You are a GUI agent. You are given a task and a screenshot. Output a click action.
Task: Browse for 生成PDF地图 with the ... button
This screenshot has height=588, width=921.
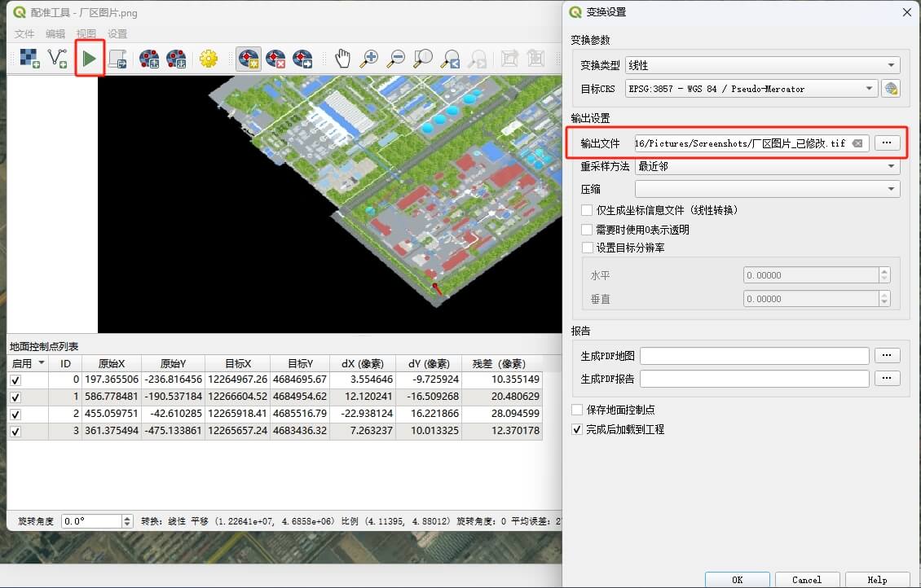tap(887, 356)
